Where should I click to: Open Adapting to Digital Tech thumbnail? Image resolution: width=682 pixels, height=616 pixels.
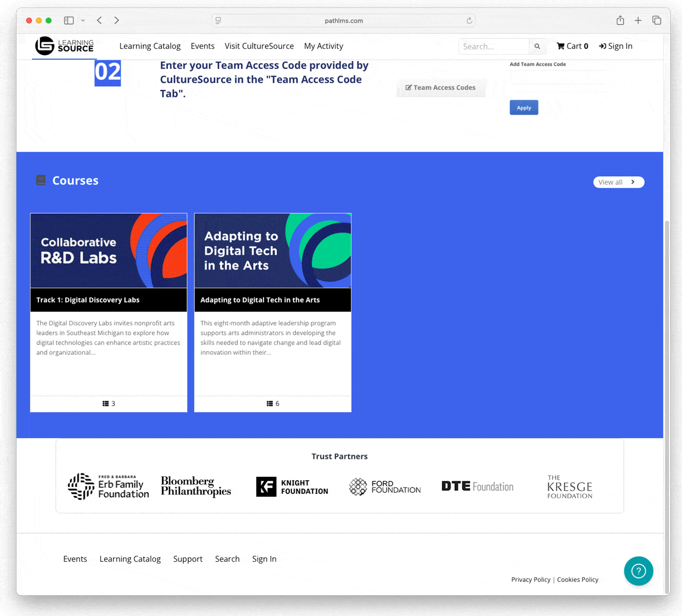point(273,251)
